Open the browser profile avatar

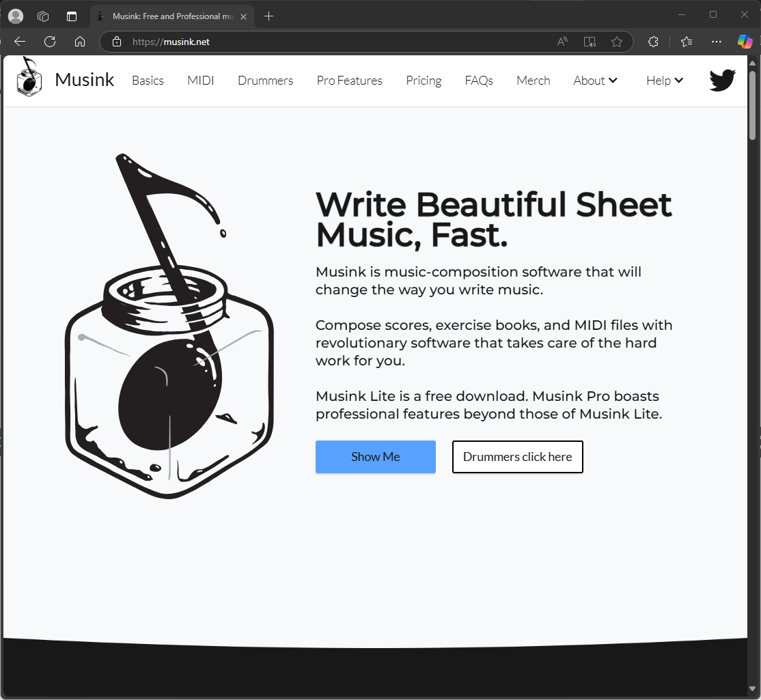tap(16, 16)
